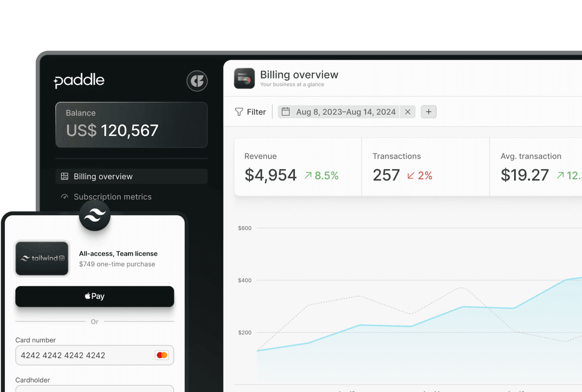
Task: Click the Avg. transaction $19.27 card
Action: click(536, 167)
